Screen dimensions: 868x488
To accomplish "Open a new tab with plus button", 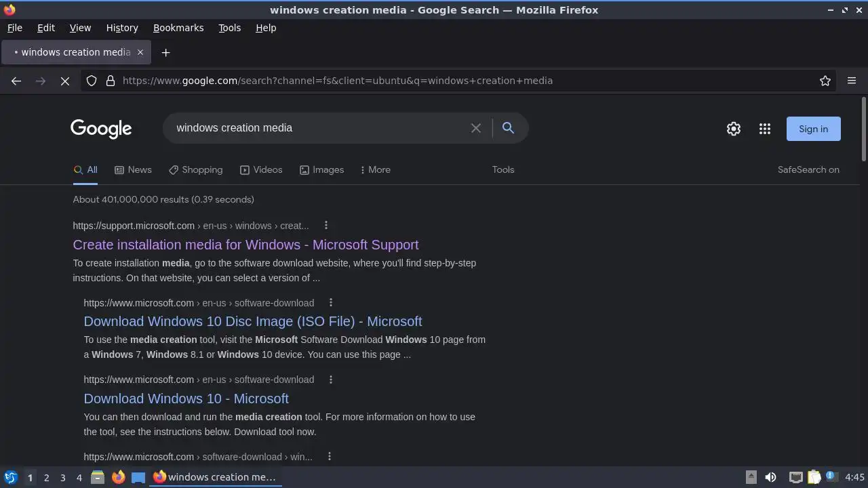I will [x=165, y=52].
